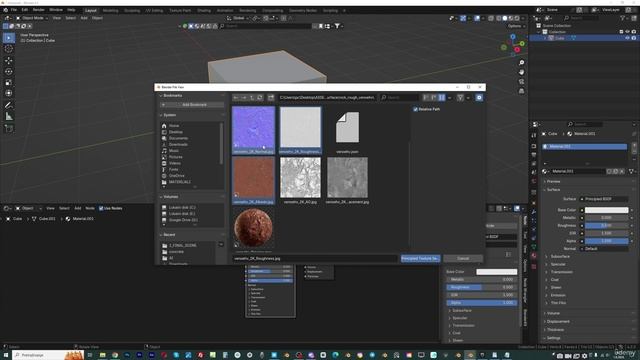Viewport: 640px width, 360px height.
Task: Create new folder in file browser
Action: pos(271,98)
